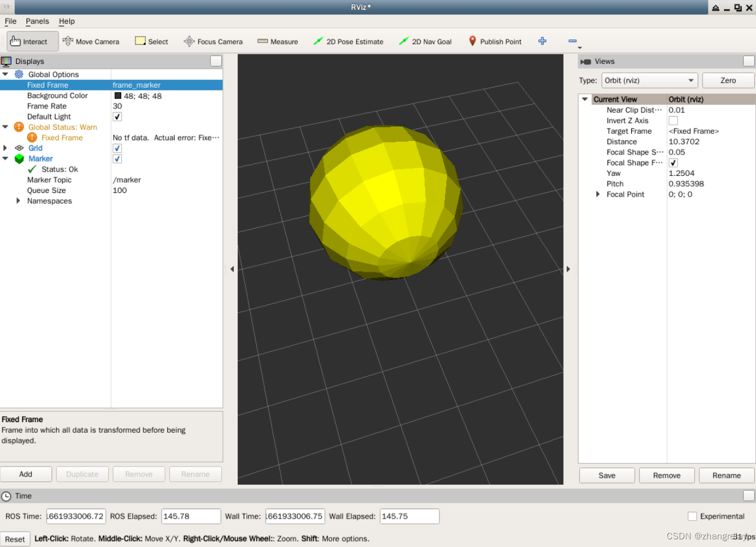The height and width of the screenshot is (547, 756).
Task: Click the blue minus remove-tool icon
Action: pyautogui.click(x=572, y=41)
